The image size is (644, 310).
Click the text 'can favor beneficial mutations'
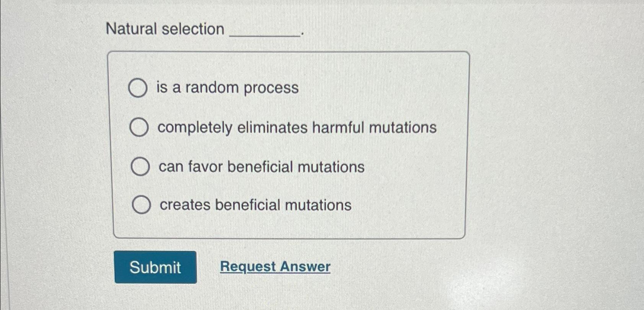262,167
